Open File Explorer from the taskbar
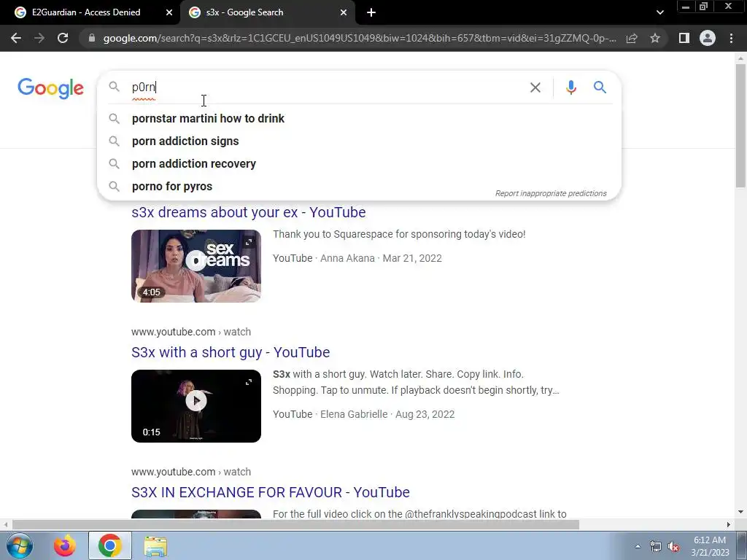Image resolution: width=747 pixels, height=560 pixels. pos(155,546)
